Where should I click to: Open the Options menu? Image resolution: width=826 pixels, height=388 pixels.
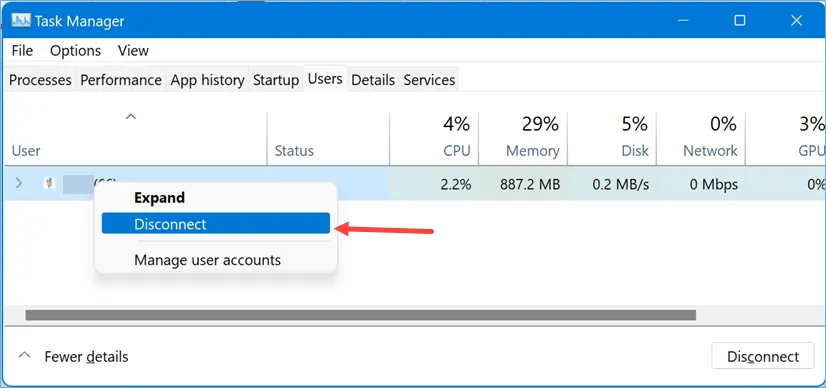pos(75,51)
